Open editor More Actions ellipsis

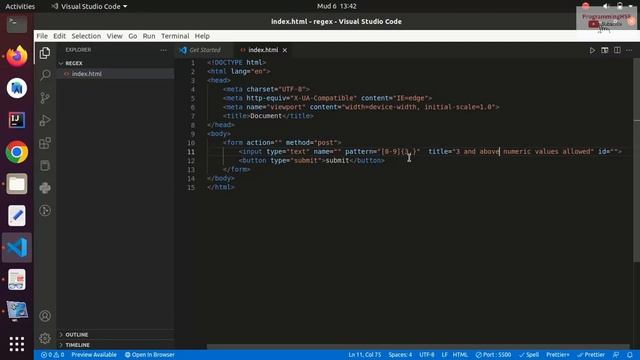click(629, 50)
